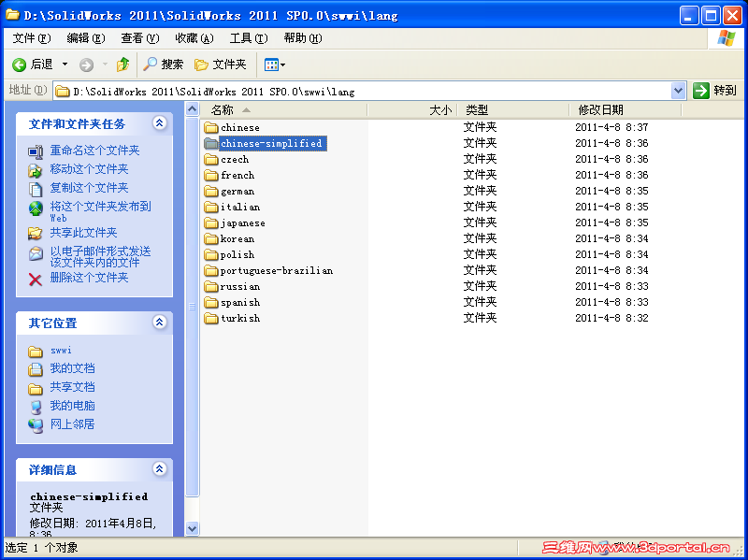
Task: Open the Search (搜索) toolbar button
Action: click(163, 65)
